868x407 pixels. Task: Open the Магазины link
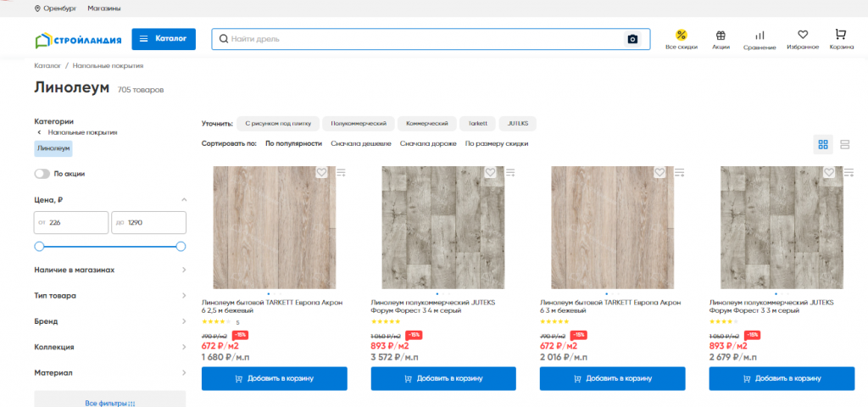(104, 8)
